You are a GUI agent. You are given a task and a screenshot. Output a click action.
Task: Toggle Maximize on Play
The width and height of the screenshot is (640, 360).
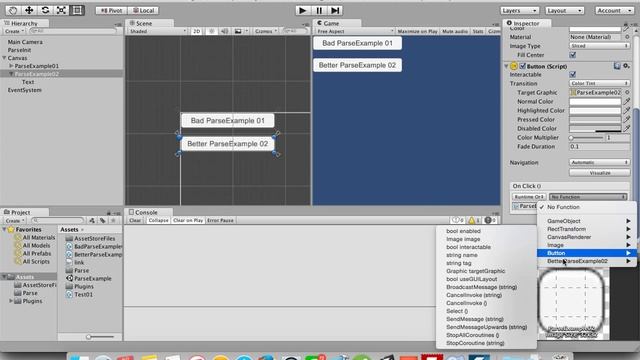coord(417,31)
